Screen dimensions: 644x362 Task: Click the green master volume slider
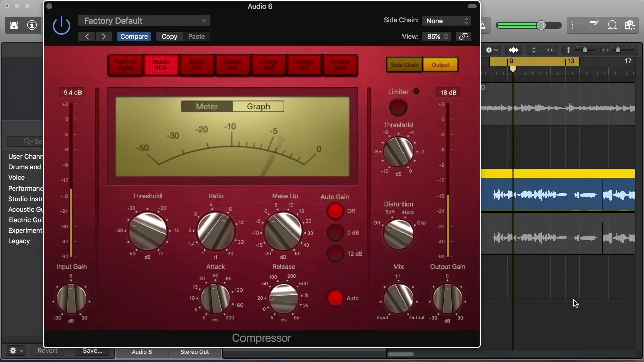(528, 25)
